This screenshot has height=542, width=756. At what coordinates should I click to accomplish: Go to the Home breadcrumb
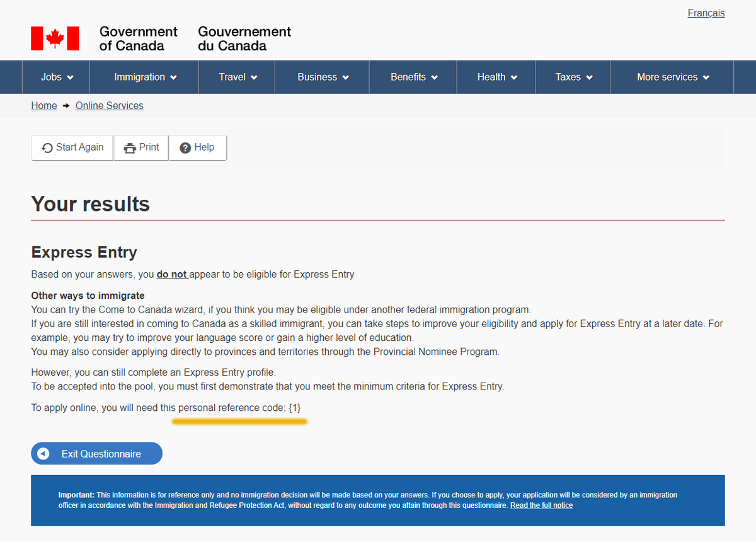click(x=44, y=105)
